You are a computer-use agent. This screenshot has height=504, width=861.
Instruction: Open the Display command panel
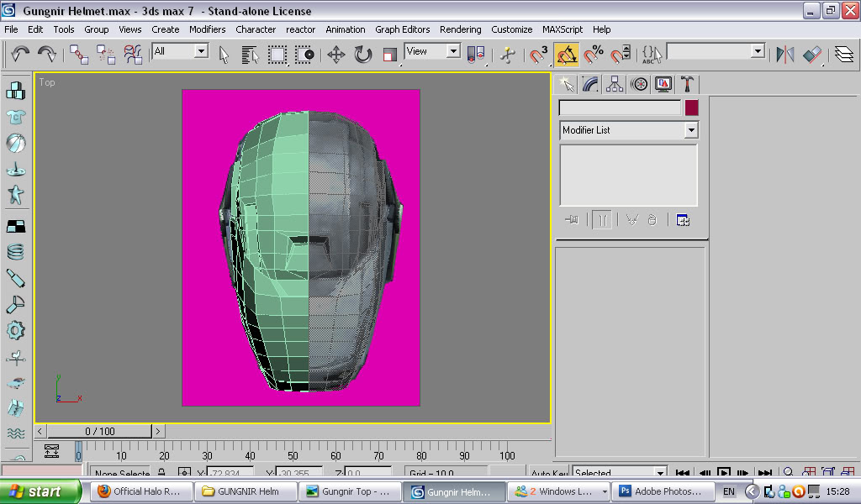click(663, 84)
